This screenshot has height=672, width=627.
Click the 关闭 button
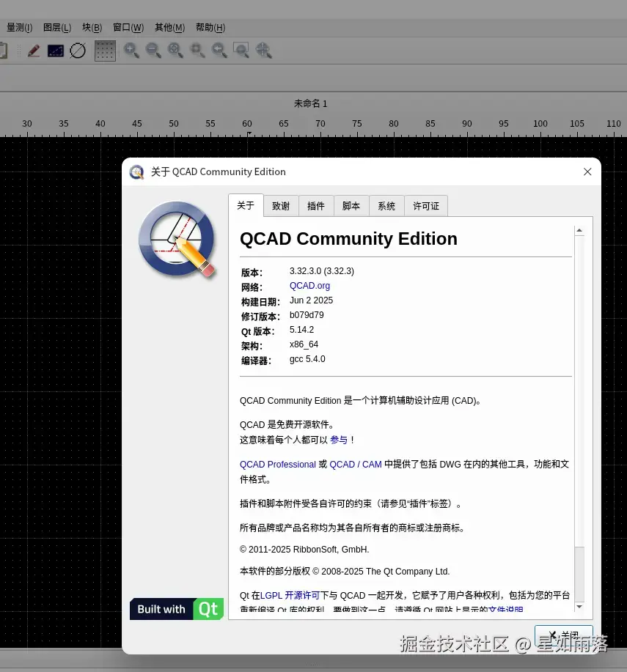(563, 635)
